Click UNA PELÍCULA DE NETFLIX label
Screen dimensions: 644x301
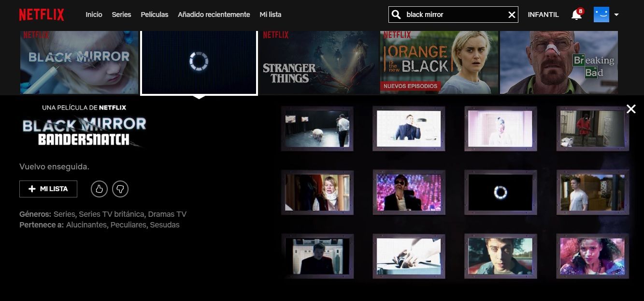tap(84, 107)
